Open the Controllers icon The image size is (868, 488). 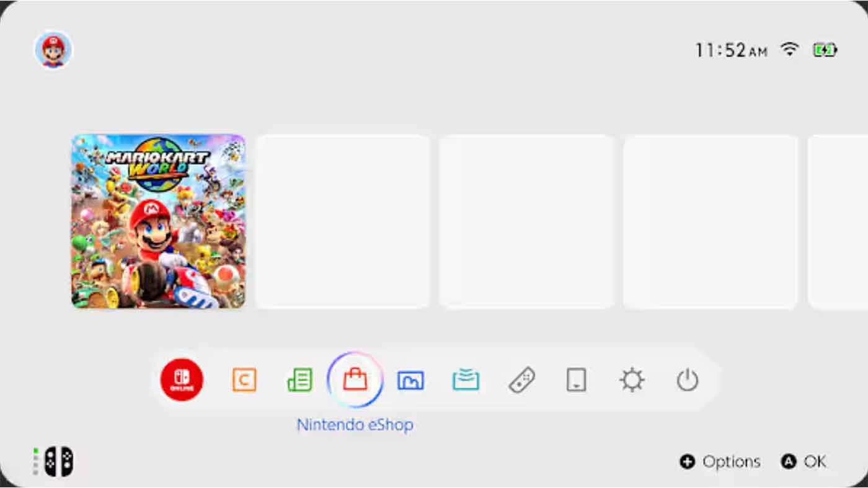coord(521,379)
